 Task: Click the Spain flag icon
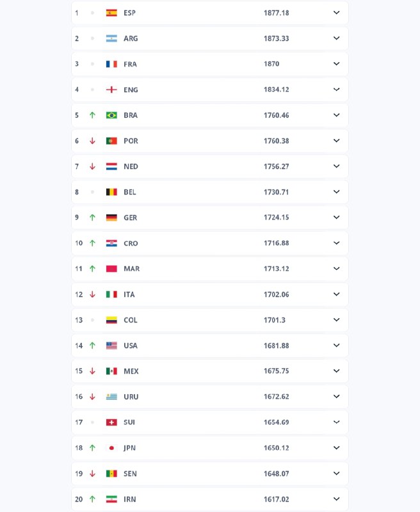tap(111, 13)
